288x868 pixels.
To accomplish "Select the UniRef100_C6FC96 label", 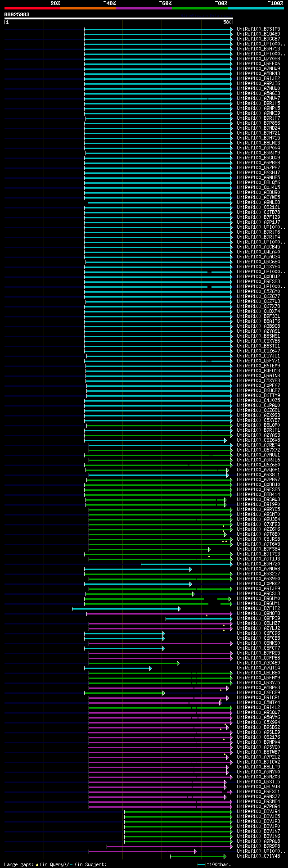I will click(x=258, y=633).
